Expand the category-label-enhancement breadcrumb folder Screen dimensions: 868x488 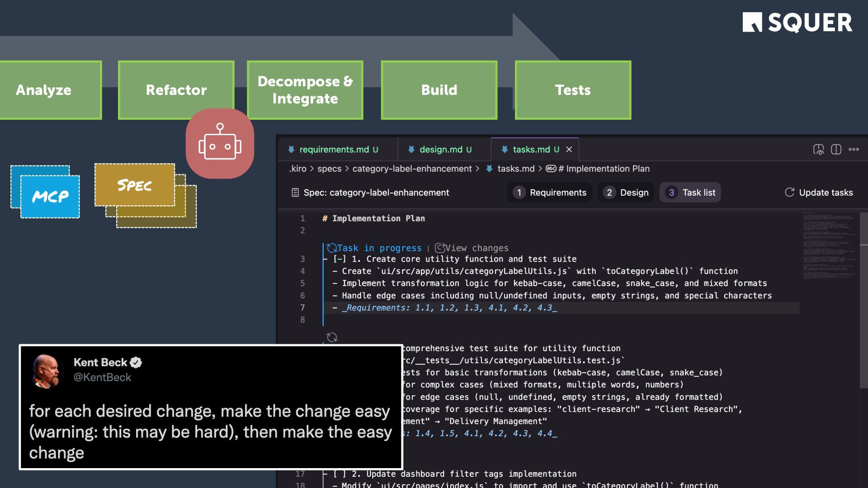(x=412, y=169)
